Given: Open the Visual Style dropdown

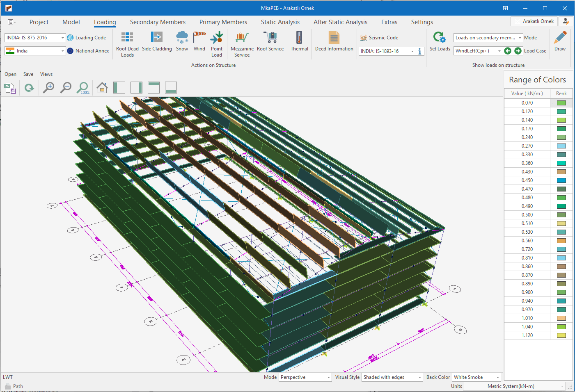Looking at the screenshot, I should coord(419,377).
